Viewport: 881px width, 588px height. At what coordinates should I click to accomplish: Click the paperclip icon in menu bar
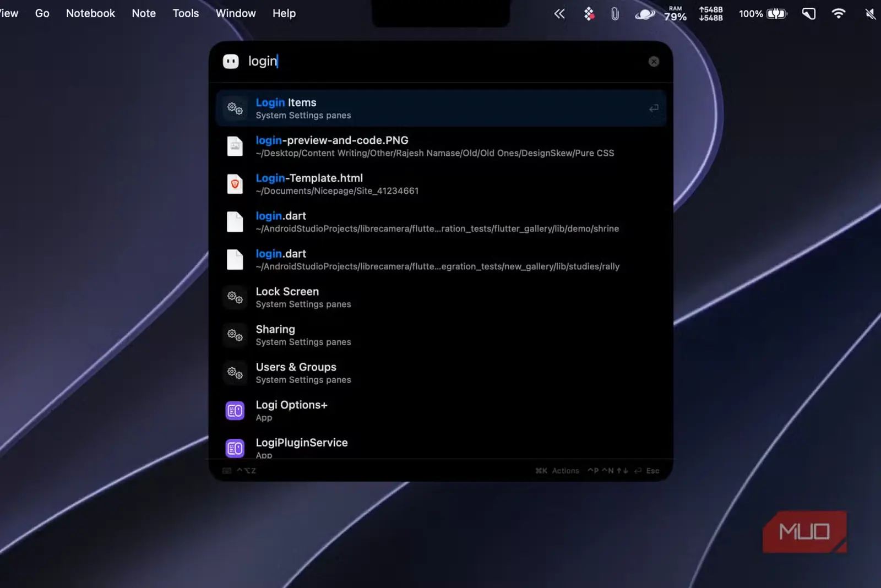[x=615, y=14]
